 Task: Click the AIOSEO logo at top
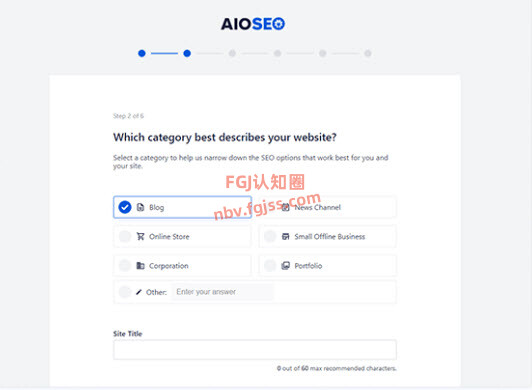click(x=253, y=24)
